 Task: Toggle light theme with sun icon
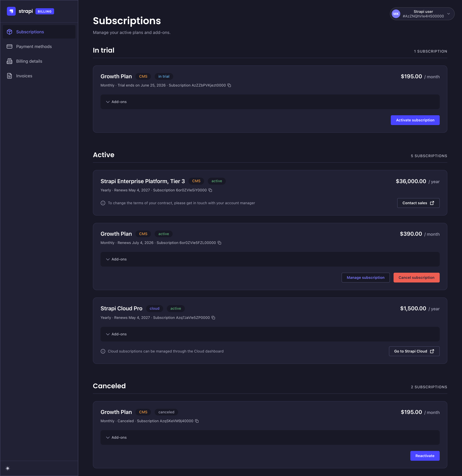8,468
